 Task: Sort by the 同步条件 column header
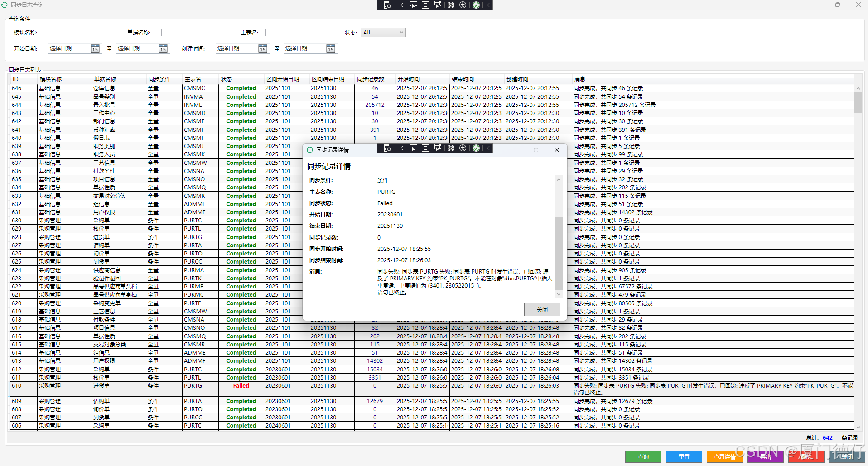164,79
